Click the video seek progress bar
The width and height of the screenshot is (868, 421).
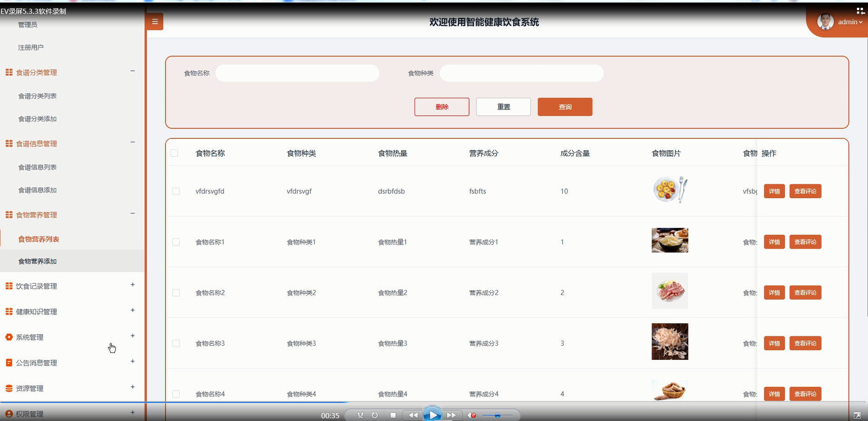click(434, 402)
